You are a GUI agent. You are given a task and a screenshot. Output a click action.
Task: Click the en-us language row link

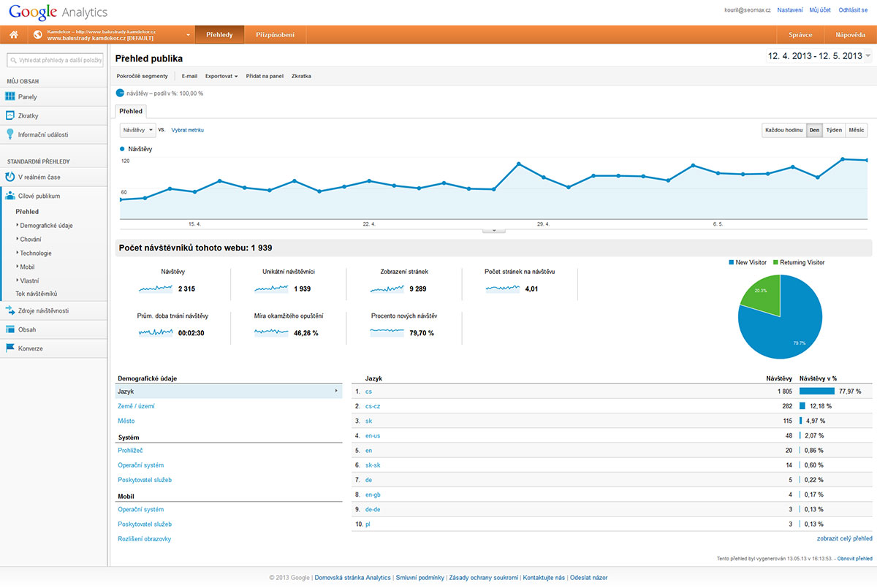point(373,436)
